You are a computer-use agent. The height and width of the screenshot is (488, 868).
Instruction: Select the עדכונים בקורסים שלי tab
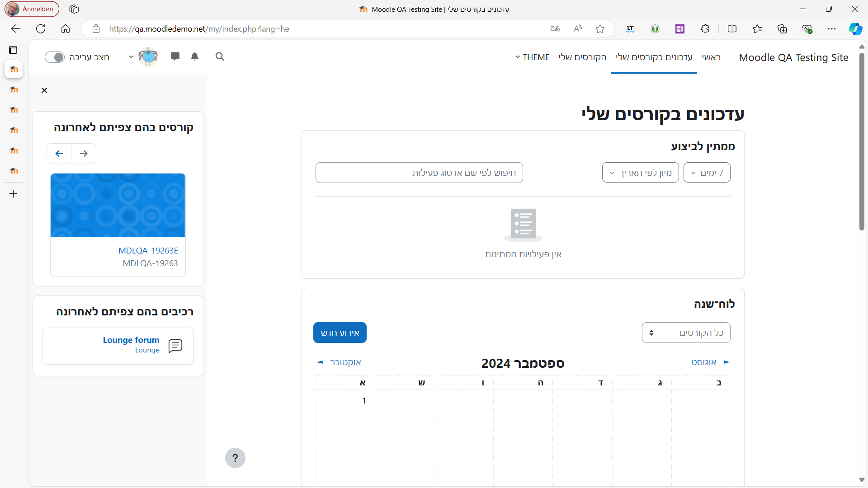[x=654, y=57]
